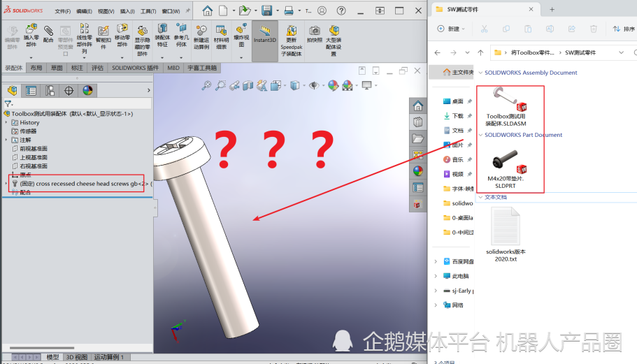
Task: Open the 文件(F) menu
Action: pos(62,11)
